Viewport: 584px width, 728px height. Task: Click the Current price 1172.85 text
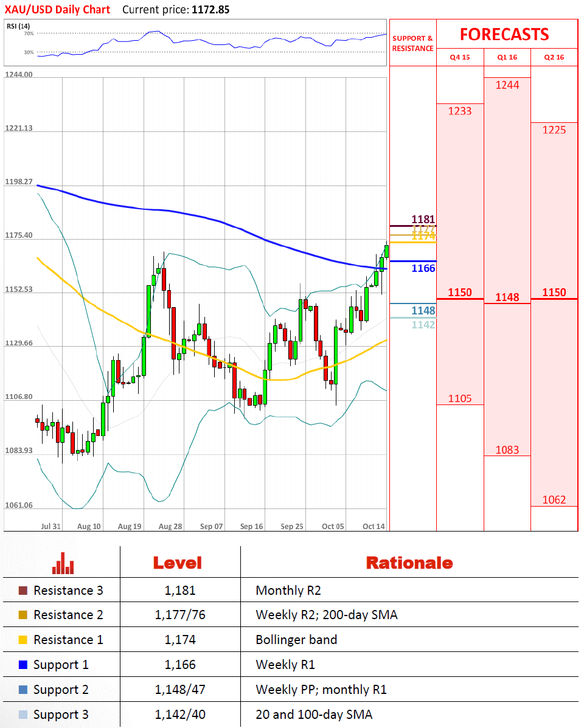[176, 10]
